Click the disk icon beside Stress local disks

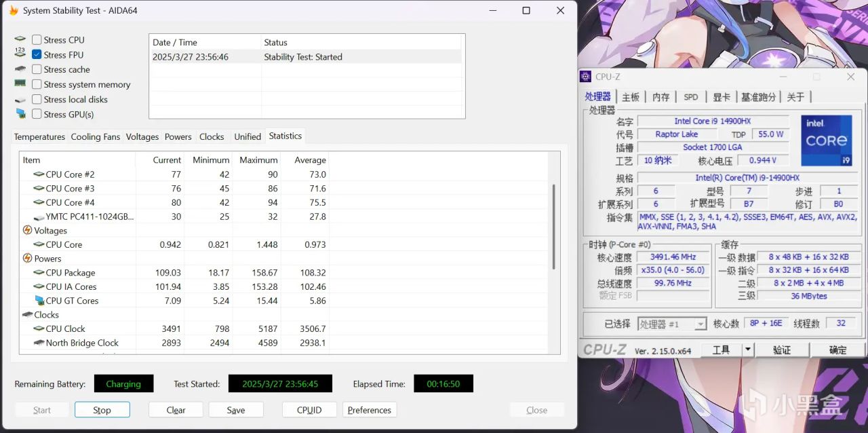(x=20, y=99)
